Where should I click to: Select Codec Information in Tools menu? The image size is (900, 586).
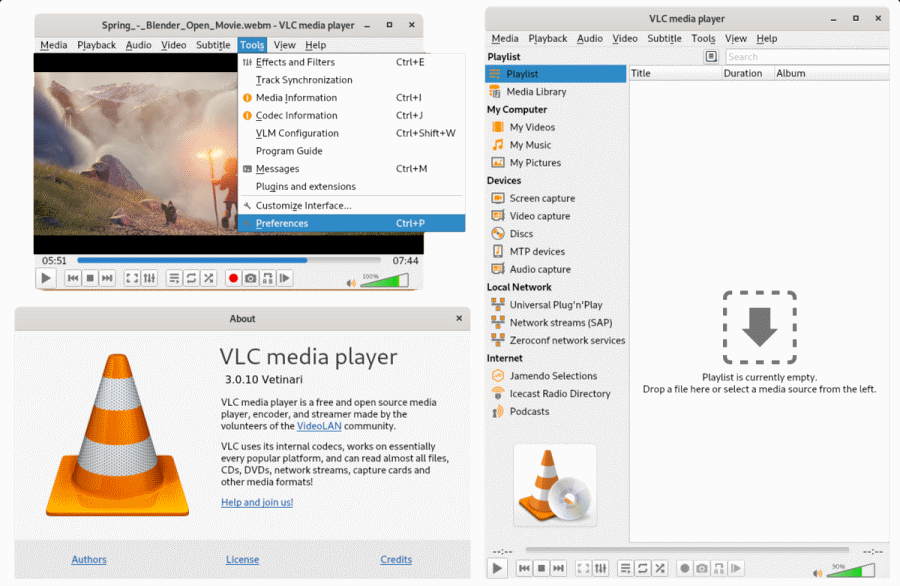tap(351, 115)
